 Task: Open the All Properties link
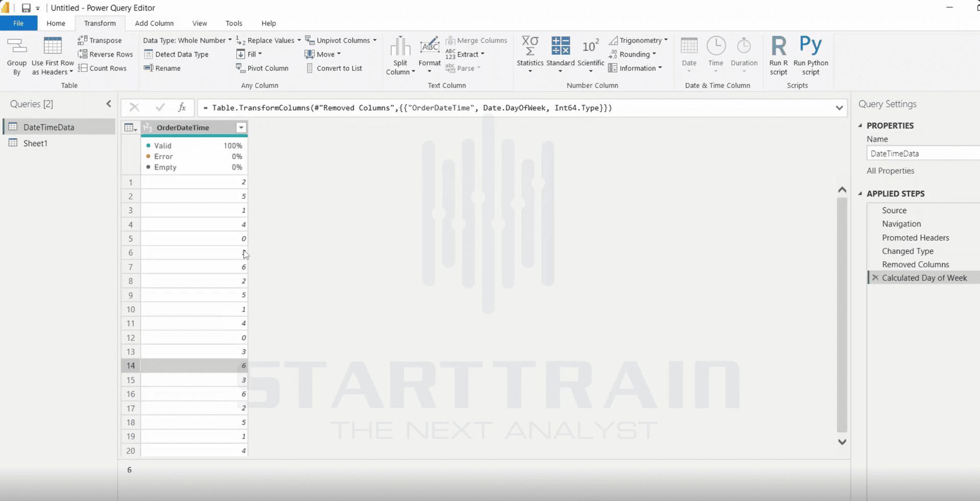(x=890, y=171)
